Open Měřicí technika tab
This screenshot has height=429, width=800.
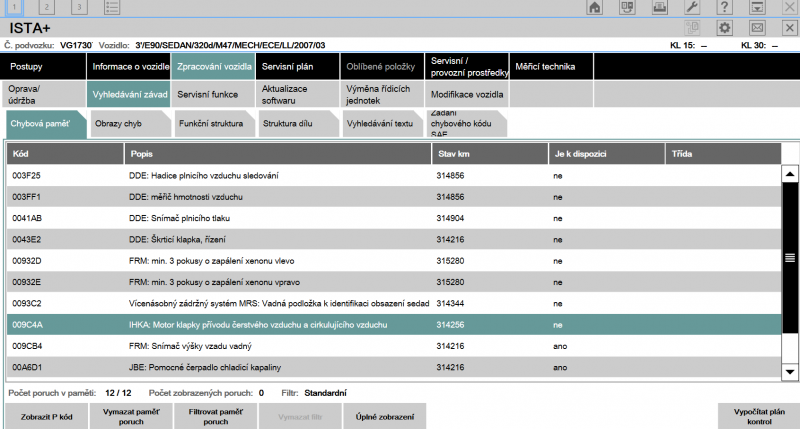point(552,66)
